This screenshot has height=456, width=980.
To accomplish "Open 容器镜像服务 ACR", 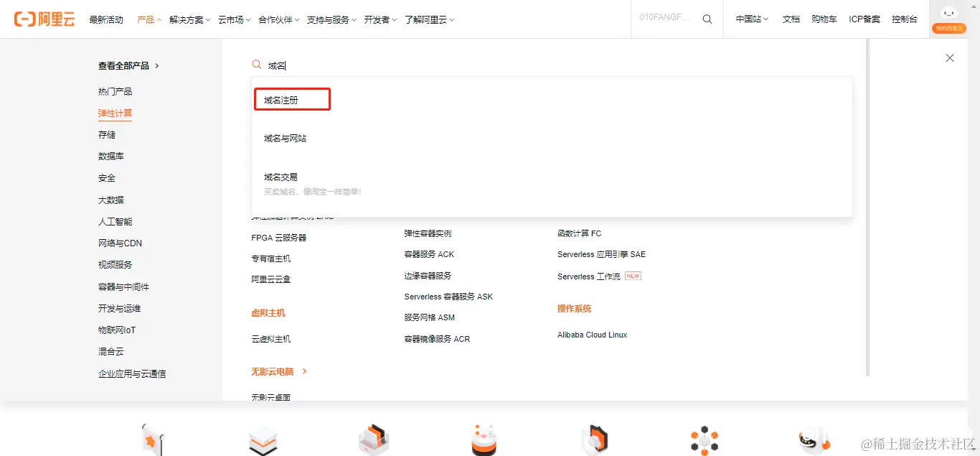I will point(437,338).
